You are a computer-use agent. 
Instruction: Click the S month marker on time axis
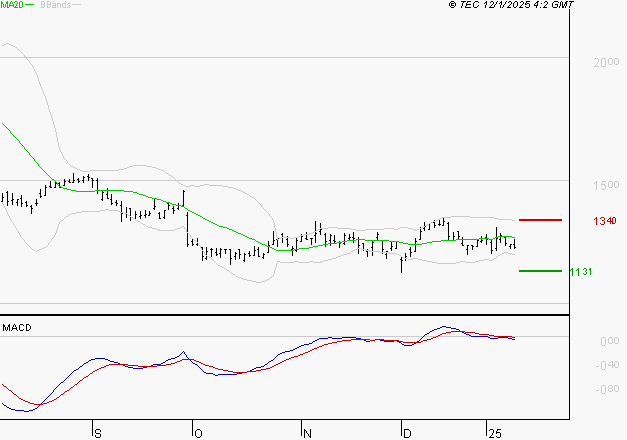coord(98,434)
